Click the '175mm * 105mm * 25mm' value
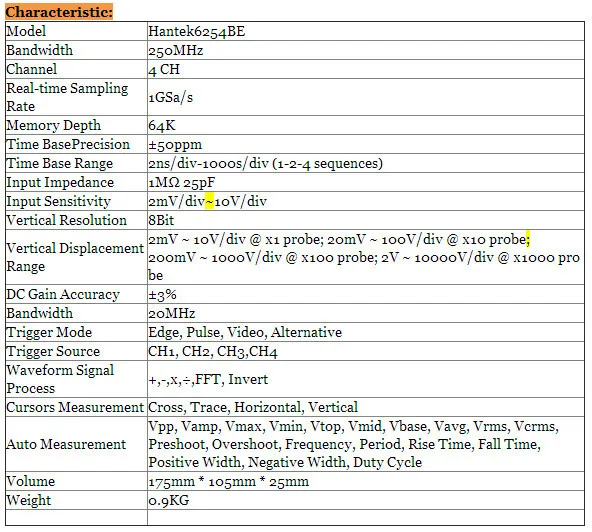This screenshot has height=532, width=592. [x=228, y=481]
